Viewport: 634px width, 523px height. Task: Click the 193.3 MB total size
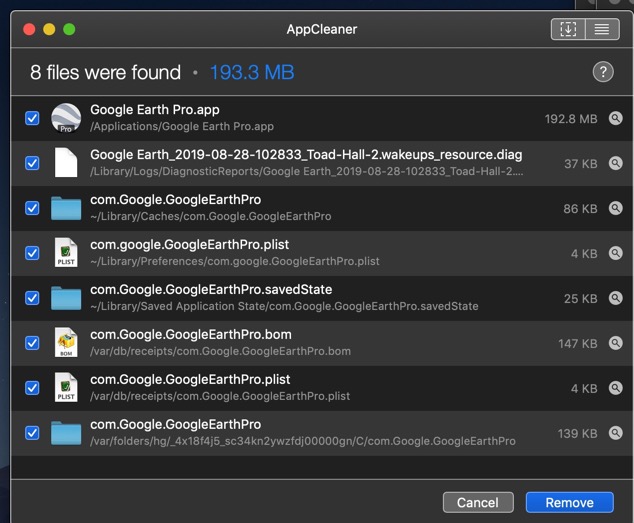point(252,72)
